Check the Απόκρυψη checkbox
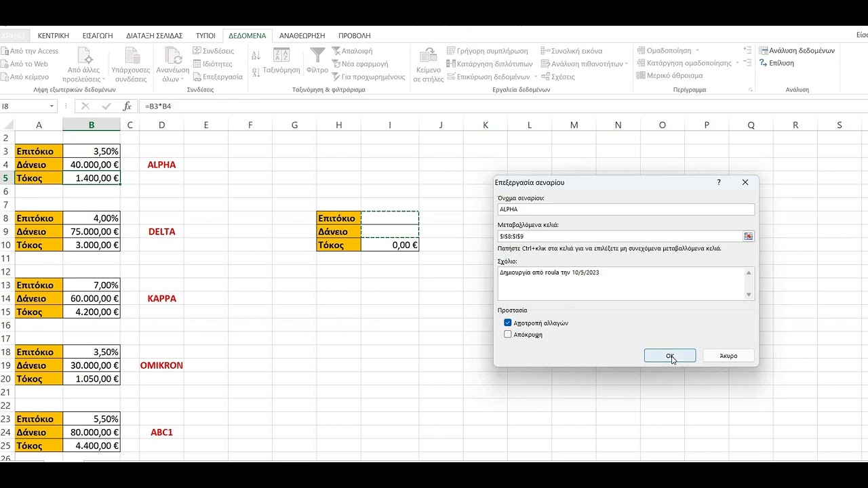 [507, 335]
